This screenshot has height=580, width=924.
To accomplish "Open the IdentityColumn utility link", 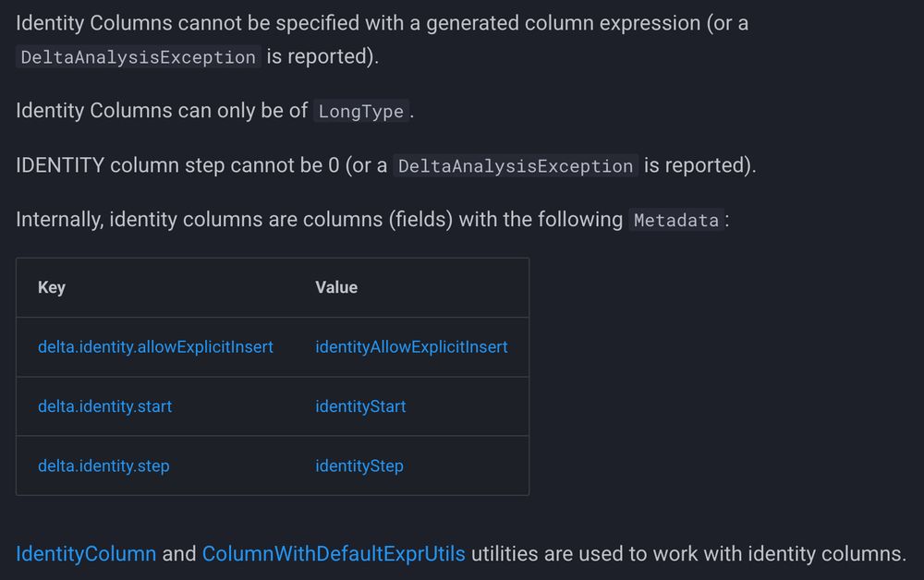I will pos(86,554).
